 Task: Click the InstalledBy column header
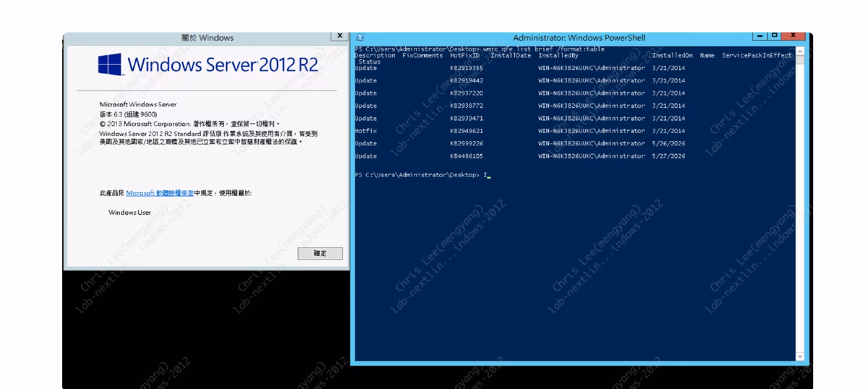click(x=558, y=56)
